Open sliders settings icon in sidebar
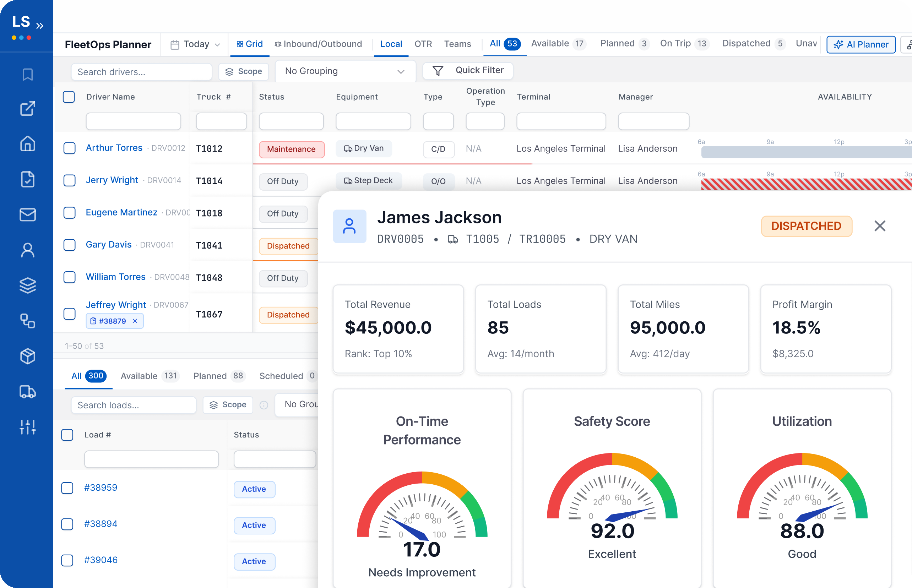Screen dimensions: 912x588 pyautogui.click(x=27, y=427)
